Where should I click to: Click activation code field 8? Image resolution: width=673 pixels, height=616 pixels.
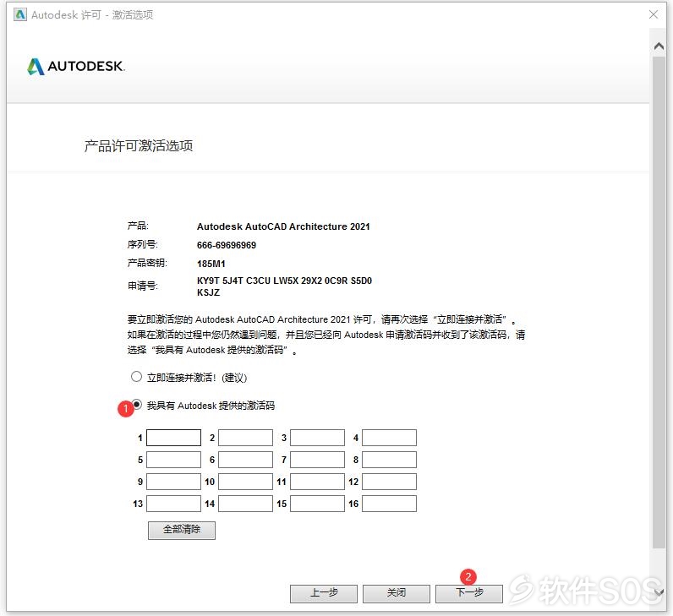click(x=389, y=460)
